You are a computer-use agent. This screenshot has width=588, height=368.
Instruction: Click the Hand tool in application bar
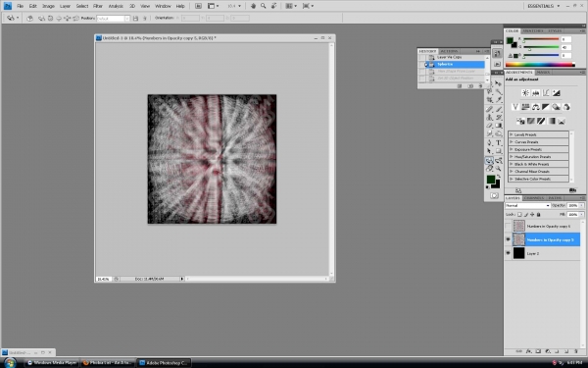click(x=253, y=6)
